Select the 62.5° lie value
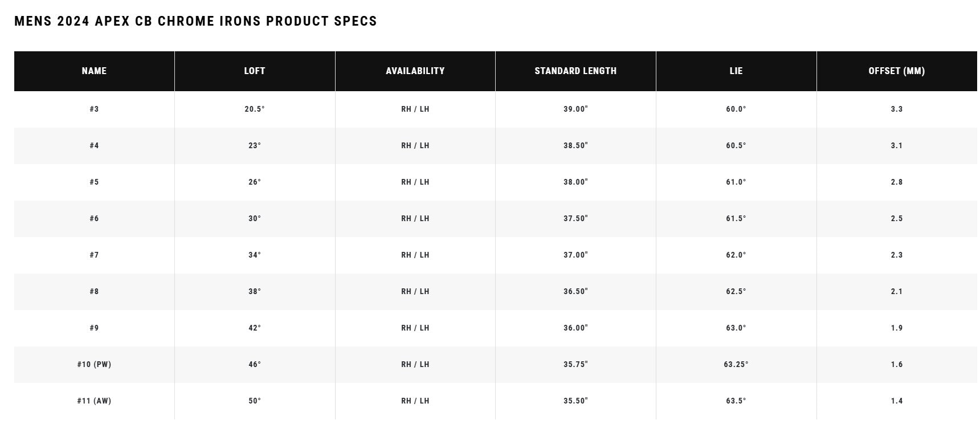 736,291
